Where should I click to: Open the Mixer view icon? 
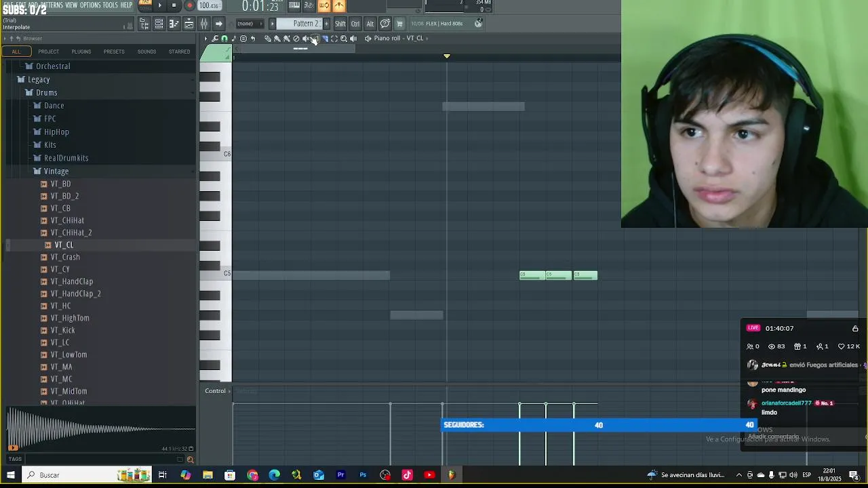pos(203,24)
